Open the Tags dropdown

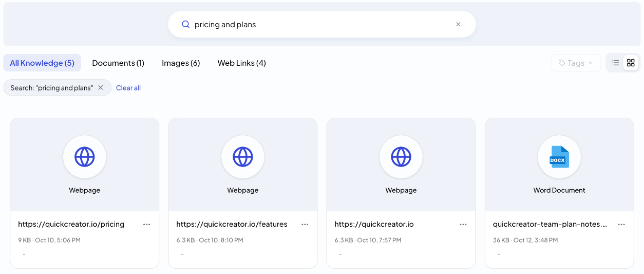(x=576, y=63)
